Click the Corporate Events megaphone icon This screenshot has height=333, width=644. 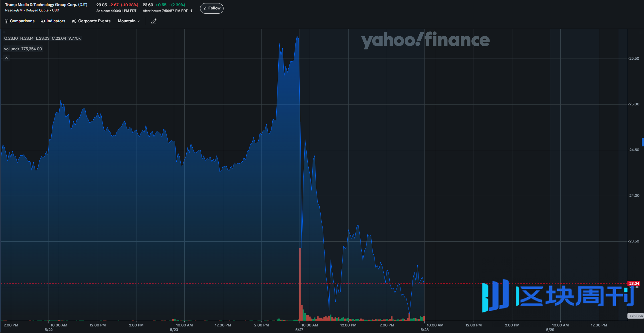click(74, 21)
